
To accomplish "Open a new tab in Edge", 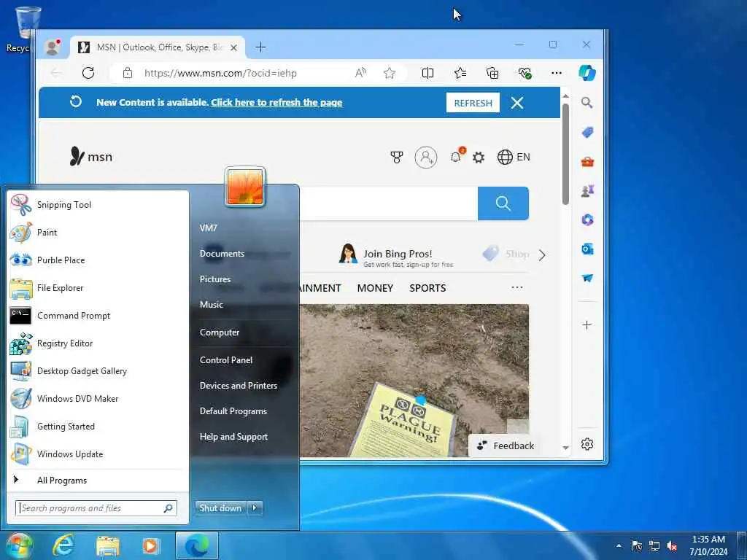I will pyautogui.click(x=260, y=47).
